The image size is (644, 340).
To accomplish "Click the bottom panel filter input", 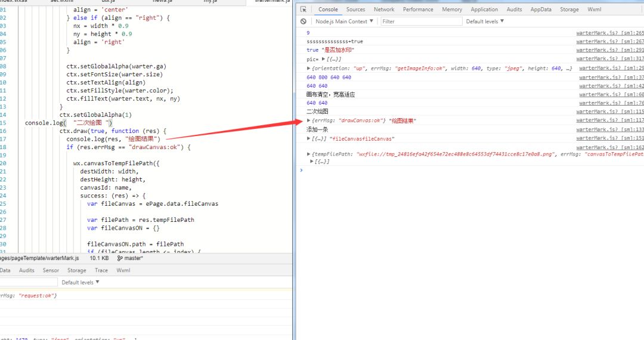I will pos(29,282).
